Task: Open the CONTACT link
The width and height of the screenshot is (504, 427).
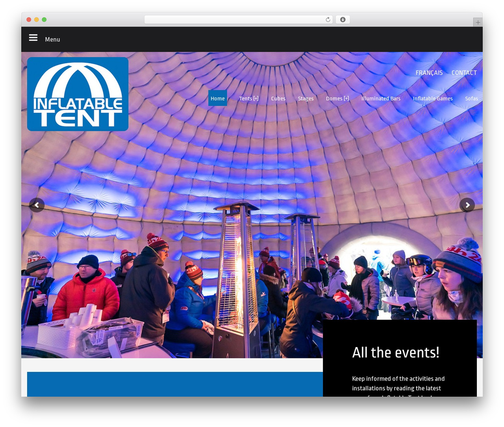Action: click(464, 73)
